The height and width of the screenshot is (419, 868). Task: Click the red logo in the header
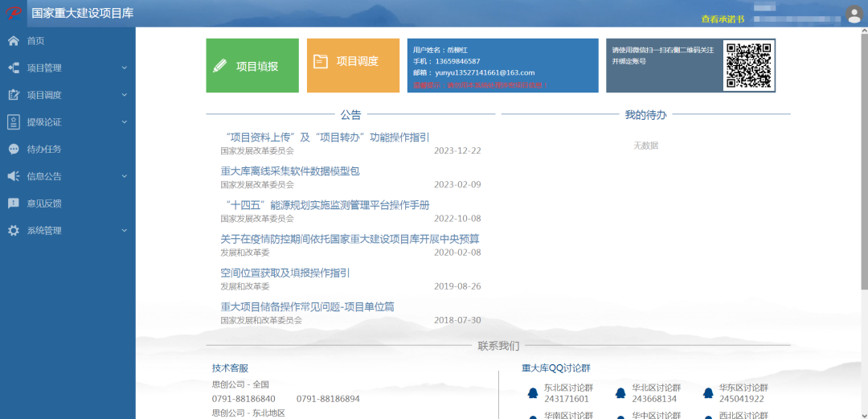tap(14, 14)
